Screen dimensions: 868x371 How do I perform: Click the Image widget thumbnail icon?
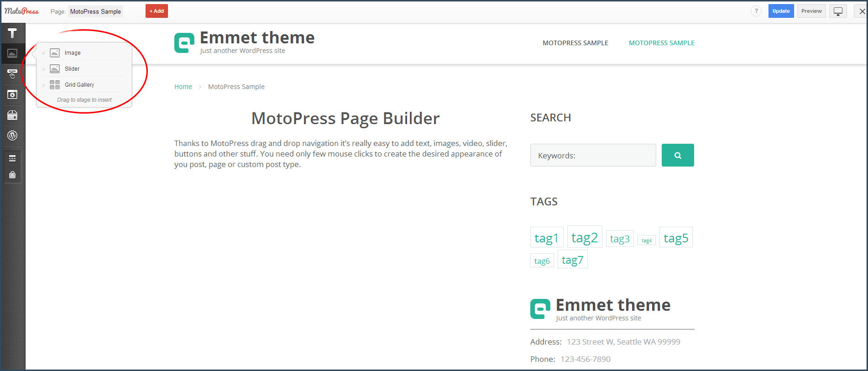pyautogui.click(x=55, y=53)
